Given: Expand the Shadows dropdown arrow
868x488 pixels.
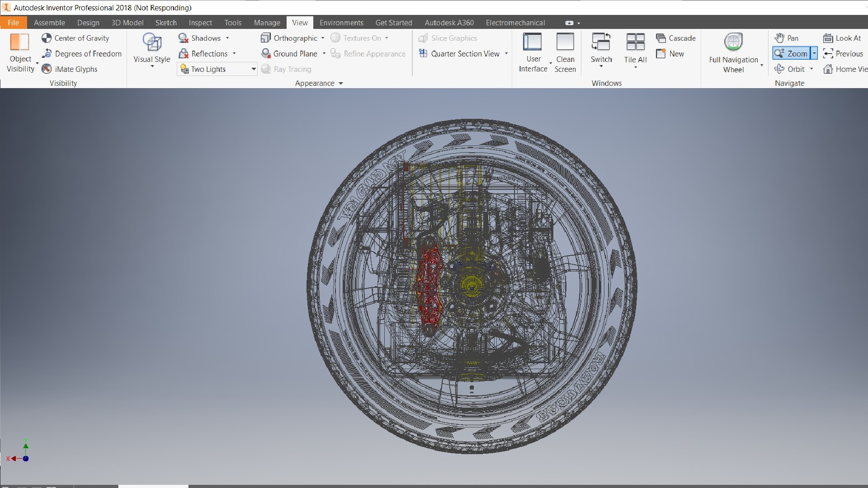Looking at the screenshot, I should tap(227, 38).
